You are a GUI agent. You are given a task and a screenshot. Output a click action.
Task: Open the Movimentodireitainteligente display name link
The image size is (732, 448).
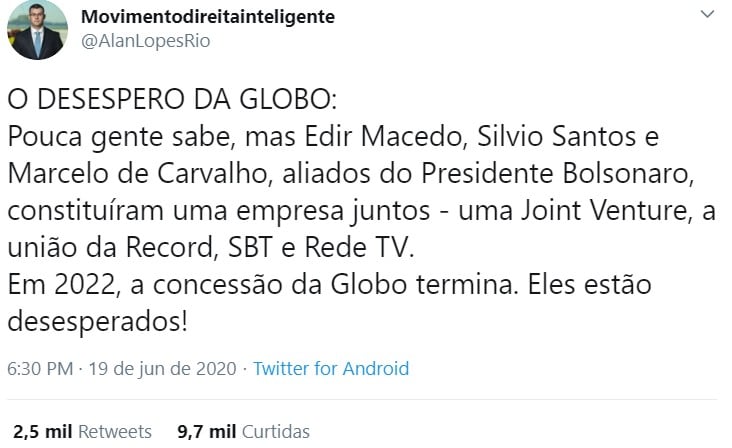[x=193, y=17]
